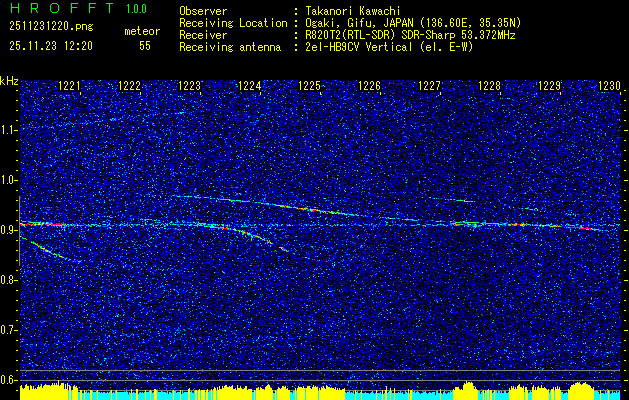
Task: Click the 0.7 kHz axis value
Action: 9,330
